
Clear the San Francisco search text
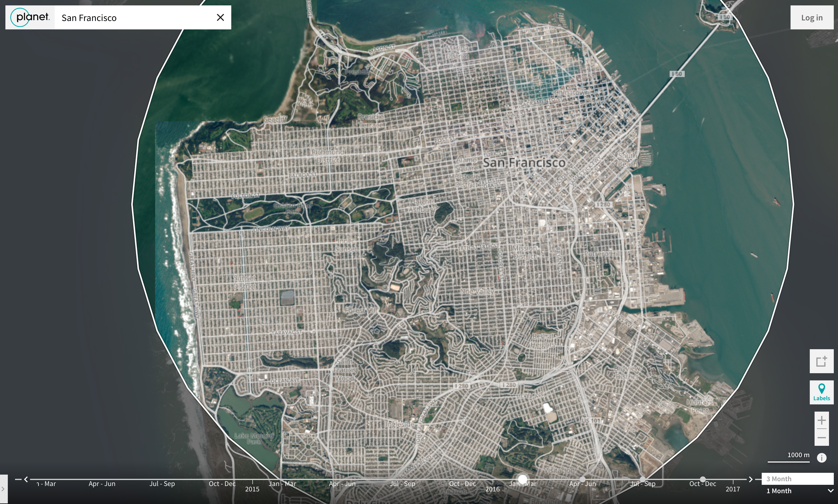[220, 17]
